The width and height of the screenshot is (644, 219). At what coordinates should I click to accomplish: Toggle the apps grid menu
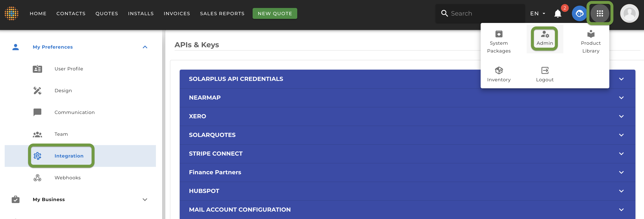[600, 13]
